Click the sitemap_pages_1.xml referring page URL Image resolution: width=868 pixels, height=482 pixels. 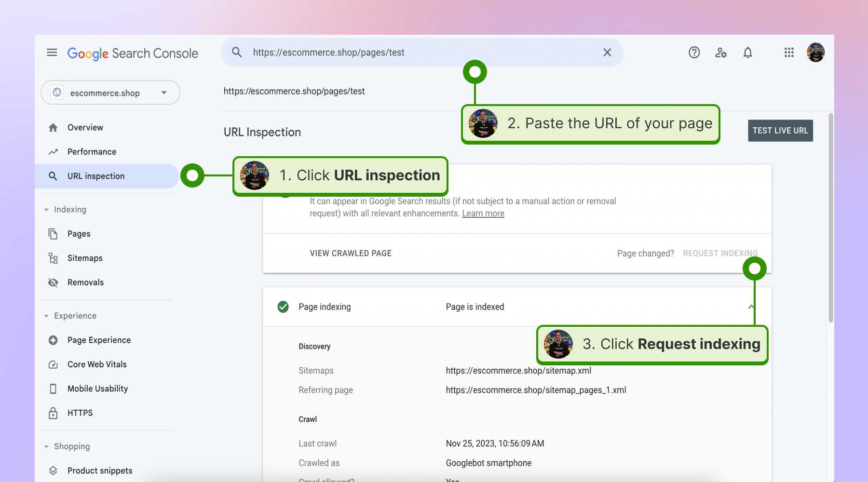536,390
